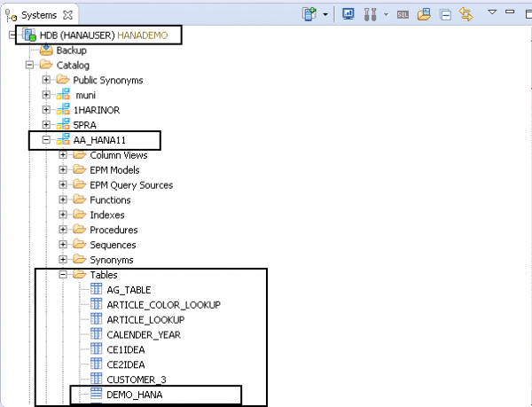Expand EPM Query Sources folder
Screen dimensions: 532x407
[63, 184]
